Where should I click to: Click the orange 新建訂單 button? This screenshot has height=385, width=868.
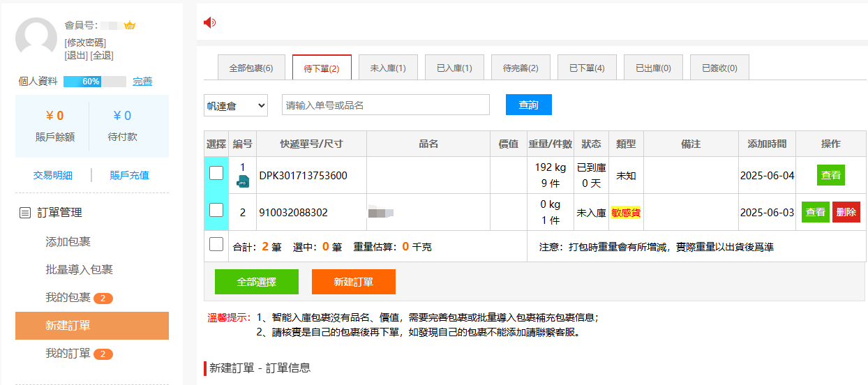[x=353, y=282]
